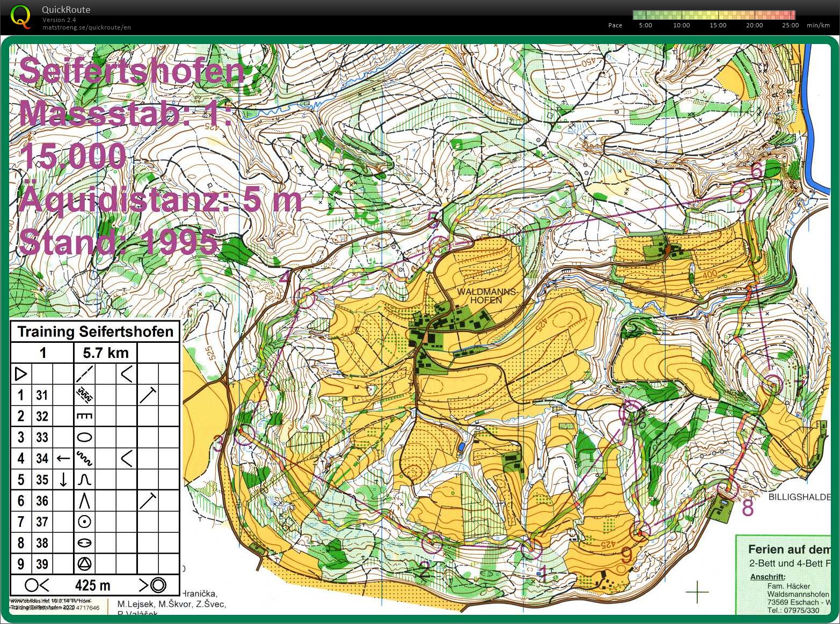Click the QuickRoute logo icon

click(x=20, y=16)
